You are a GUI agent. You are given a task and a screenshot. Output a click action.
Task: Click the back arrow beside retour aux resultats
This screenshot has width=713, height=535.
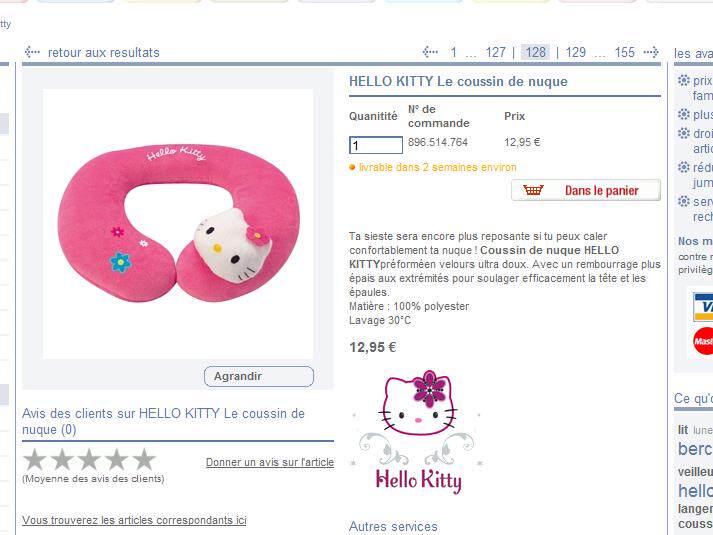pyautogui.click(x=32, y=52)
